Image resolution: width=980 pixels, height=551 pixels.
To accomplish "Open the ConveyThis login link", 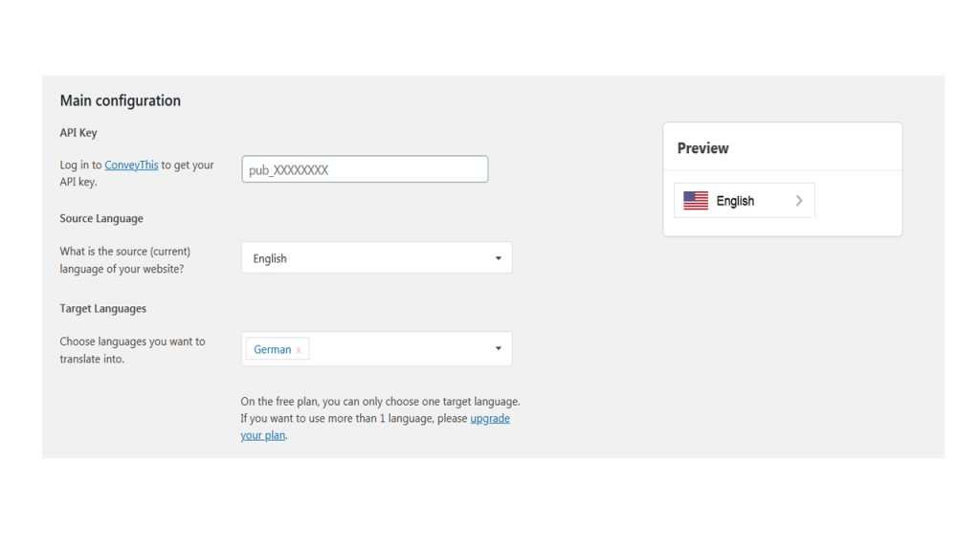I will pyautogui.click(x=131, y=165).
